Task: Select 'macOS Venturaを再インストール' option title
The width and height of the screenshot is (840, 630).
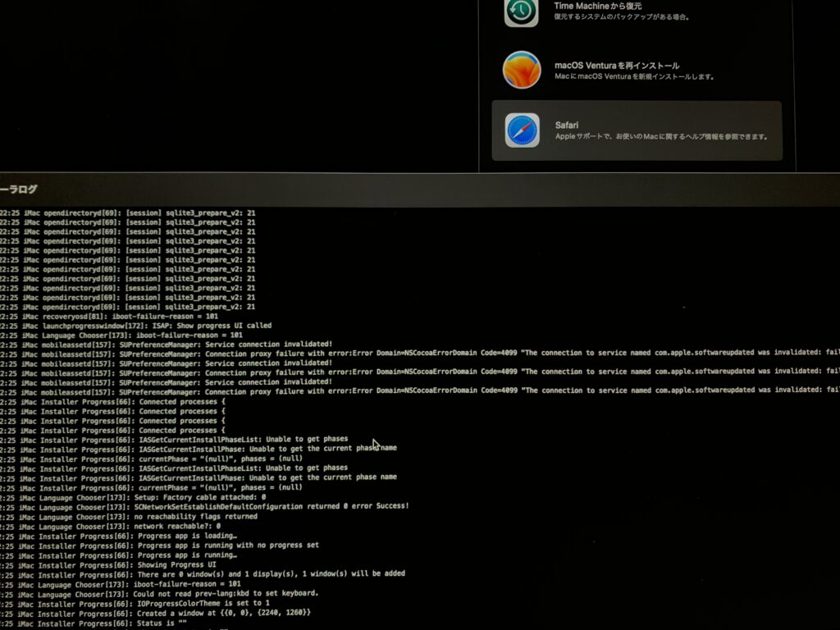Action: click(617, 66)
